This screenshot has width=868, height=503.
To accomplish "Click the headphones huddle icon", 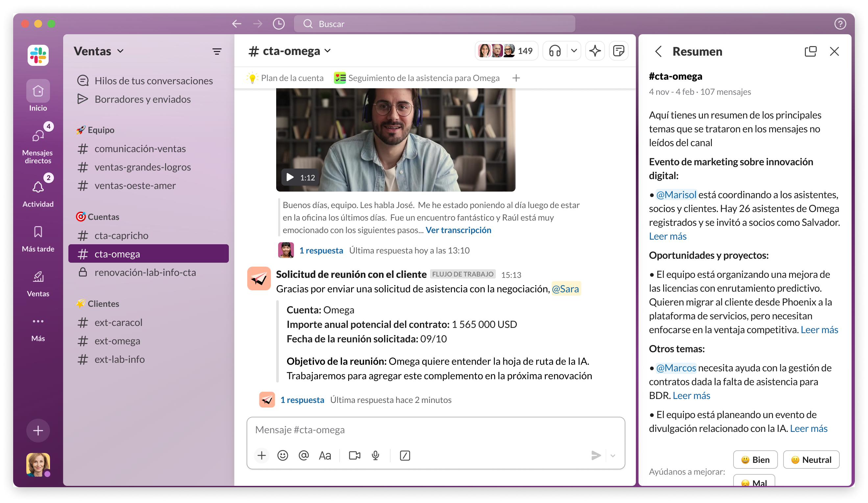I will 555,51.
